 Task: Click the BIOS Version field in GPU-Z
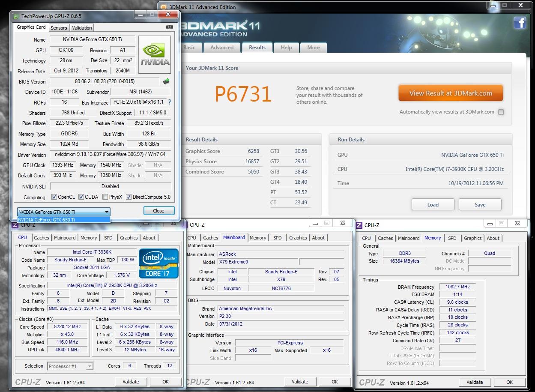[x=105, y=81]
